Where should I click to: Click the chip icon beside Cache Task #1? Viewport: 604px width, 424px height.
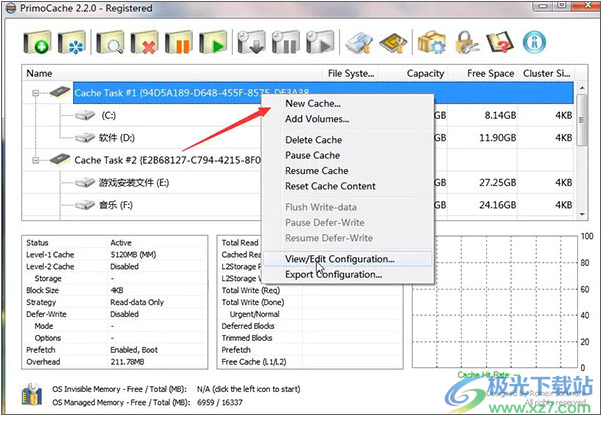click(x=60, y=92)
